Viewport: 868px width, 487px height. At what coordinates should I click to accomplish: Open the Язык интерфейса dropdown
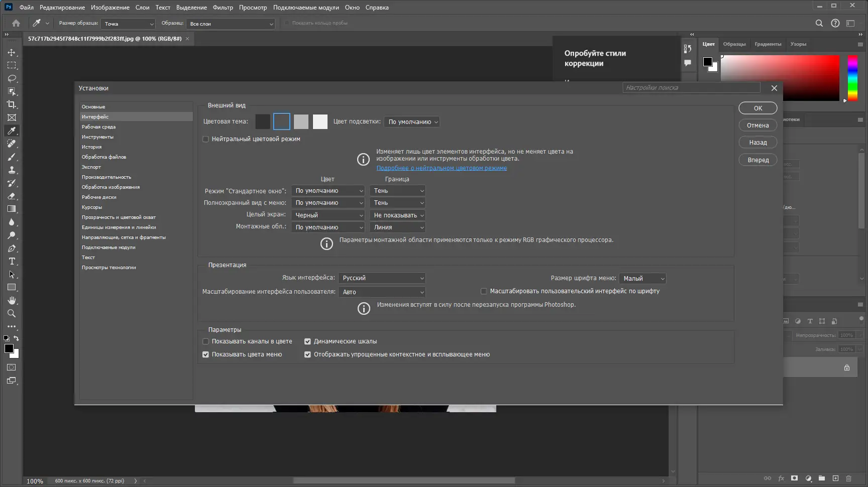click(382, 278)
